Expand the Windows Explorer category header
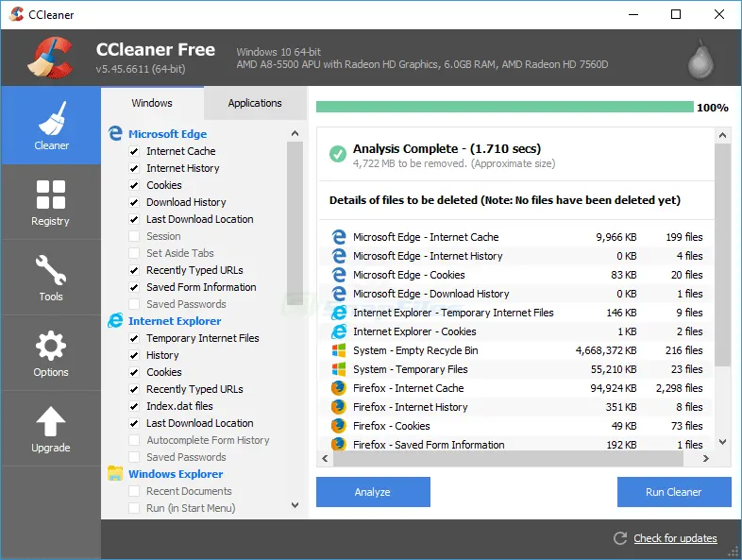 pos(176,474)
